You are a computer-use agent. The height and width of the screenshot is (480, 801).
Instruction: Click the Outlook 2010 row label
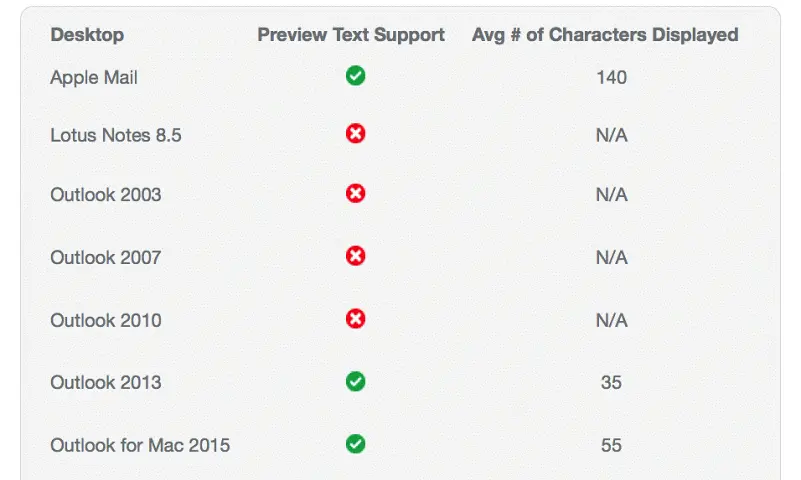click(106, 320)
